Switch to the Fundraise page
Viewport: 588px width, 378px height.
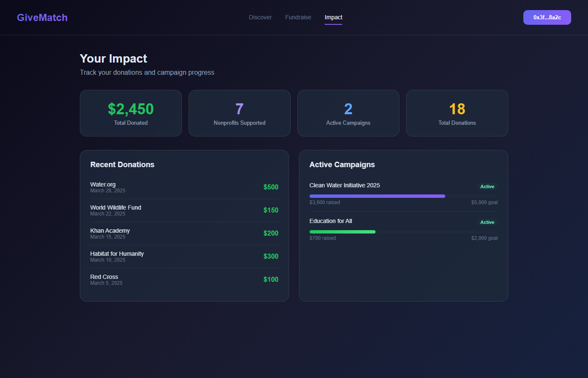(x=298, y=17)
